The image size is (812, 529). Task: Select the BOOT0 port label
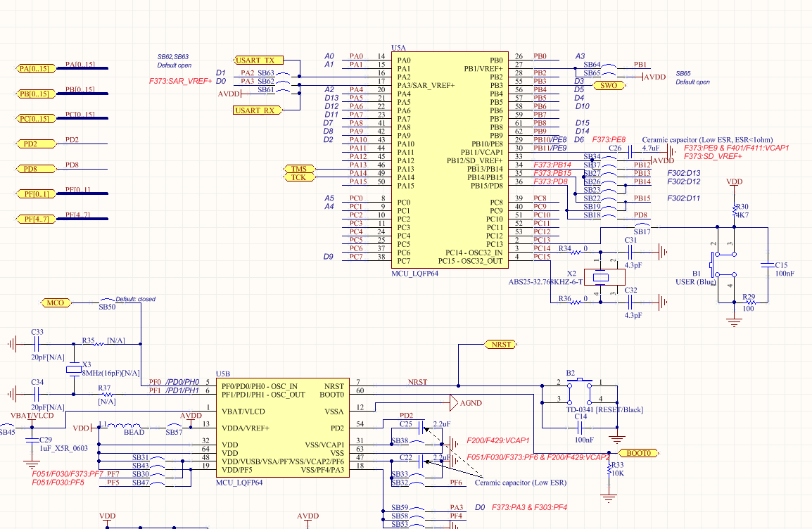click(639, 453)
